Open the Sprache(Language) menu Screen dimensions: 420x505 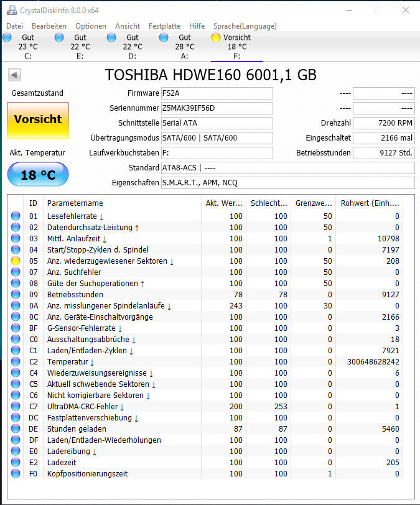point(245,26)
